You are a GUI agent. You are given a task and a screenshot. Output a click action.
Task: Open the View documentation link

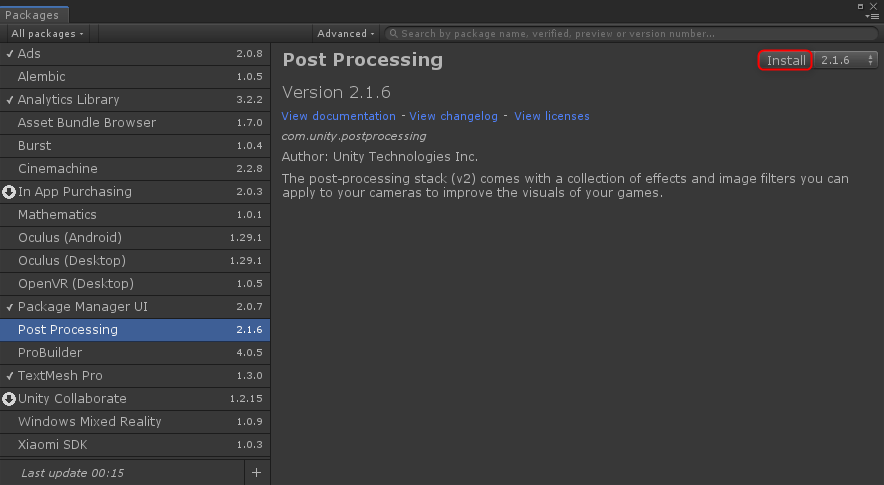pyautogui.click(x=339, y=116)
